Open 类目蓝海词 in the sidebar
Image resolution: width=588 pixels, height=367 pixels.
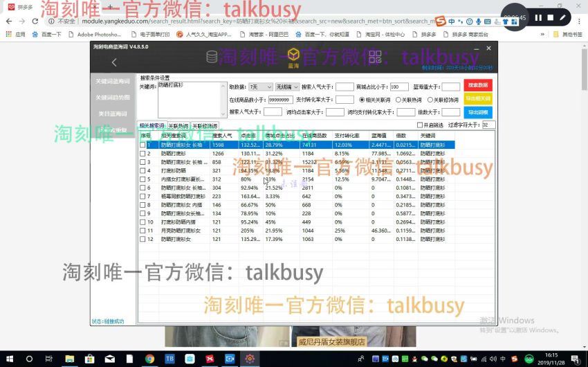click(113, 114)
